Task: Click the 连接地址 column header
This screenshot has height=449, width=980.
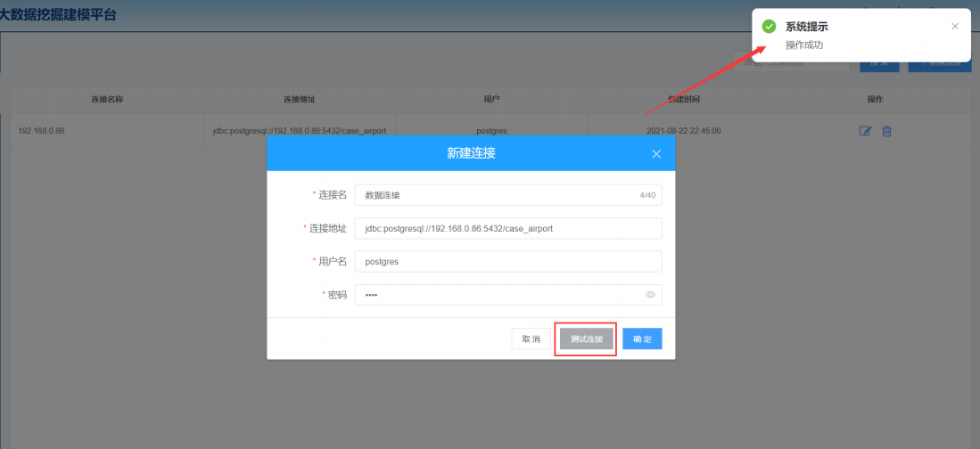Action: [299, 99]
